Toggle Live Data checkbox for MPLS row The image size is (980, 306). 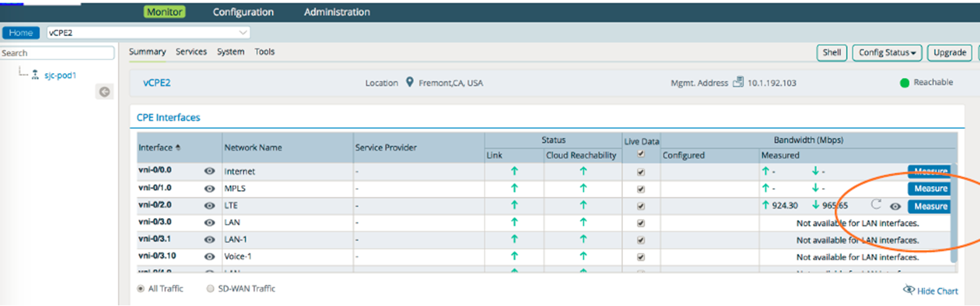click(641, 189)
